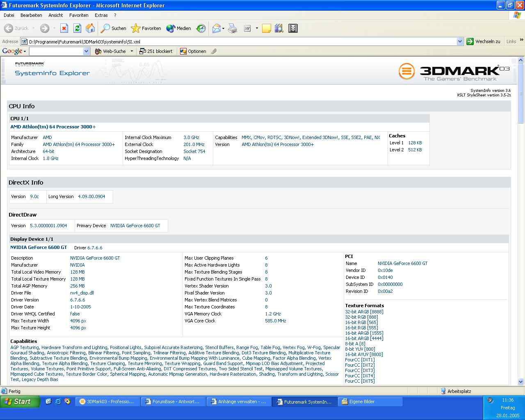Open the Bearbeiten menu
The height and width of the screenshot is (420, 525).
point(31,15)
